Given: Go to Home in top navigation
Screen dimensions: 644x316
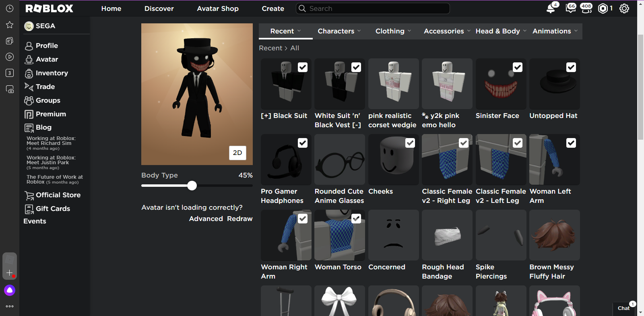Looking at the screenshot, I should [x=111, y=8].
